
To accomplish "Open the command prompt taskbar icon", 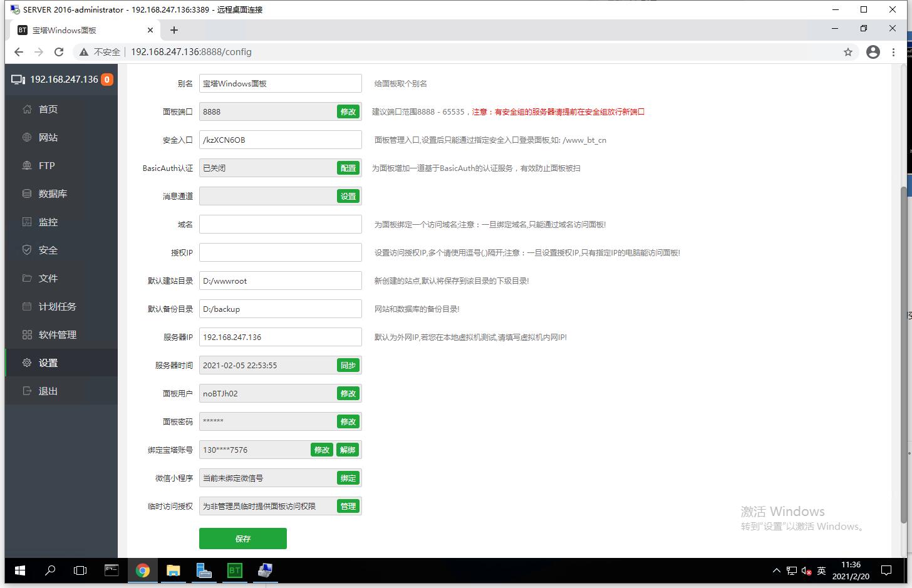I will tap(111, 570).
